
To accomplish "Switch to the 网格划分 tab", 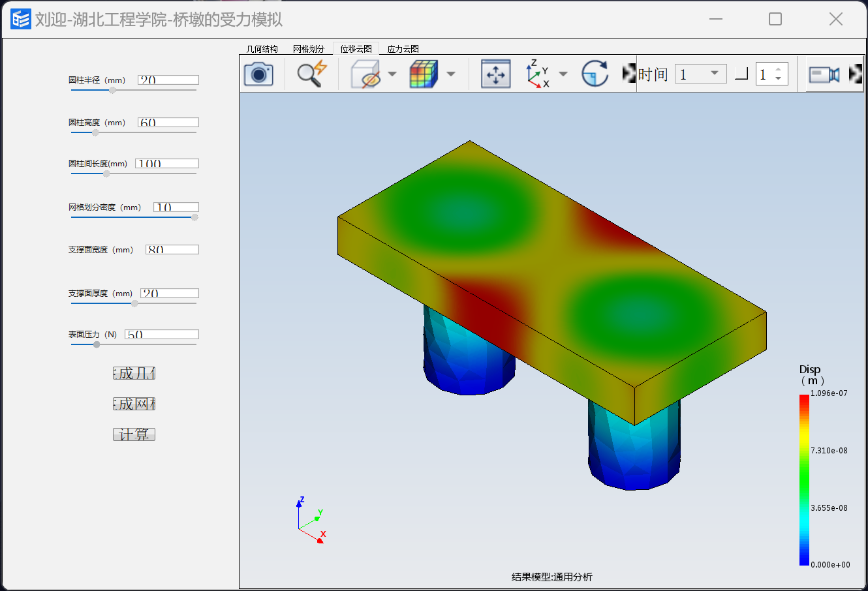I will coord(309,49).
